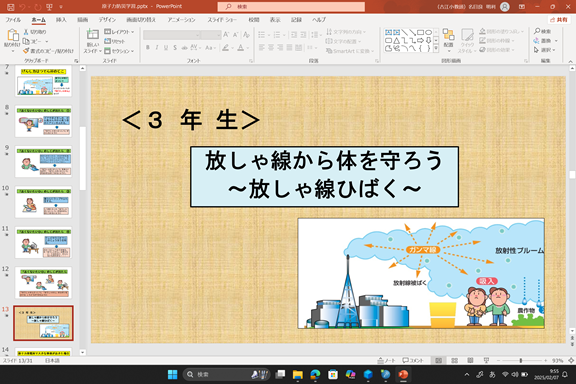Undo the last action in title bar

point(23,7)
